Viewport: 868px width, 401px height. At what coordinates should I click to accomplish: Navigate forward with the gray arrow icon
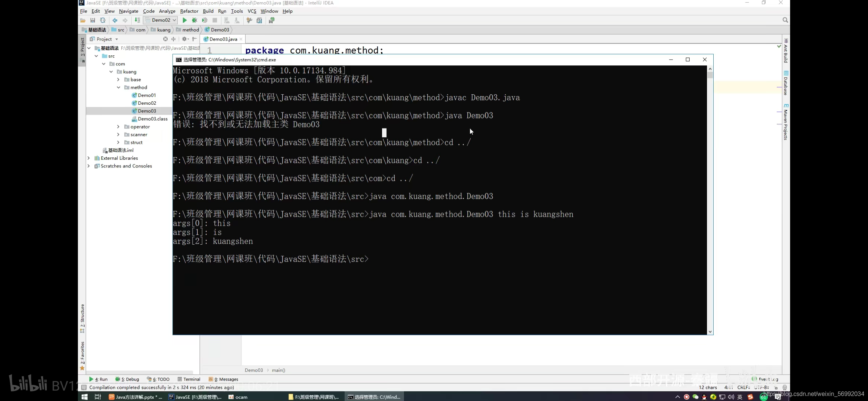tap(125, 20)
